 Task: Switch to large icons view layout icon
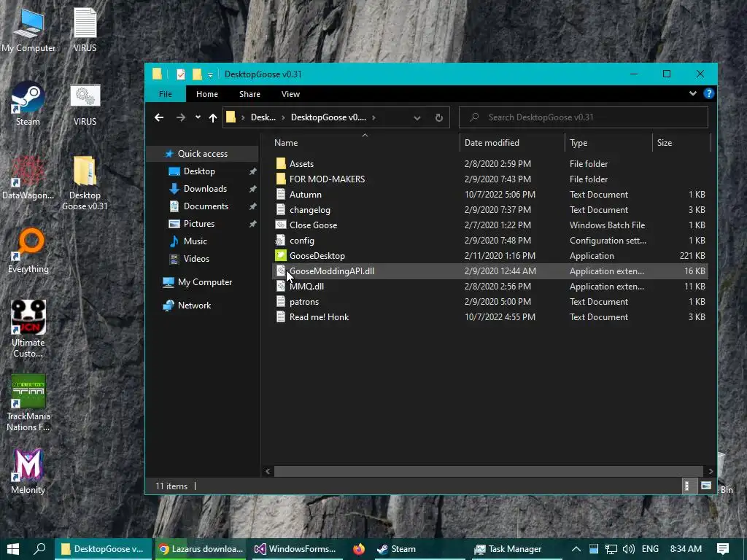tap(706, 486)
